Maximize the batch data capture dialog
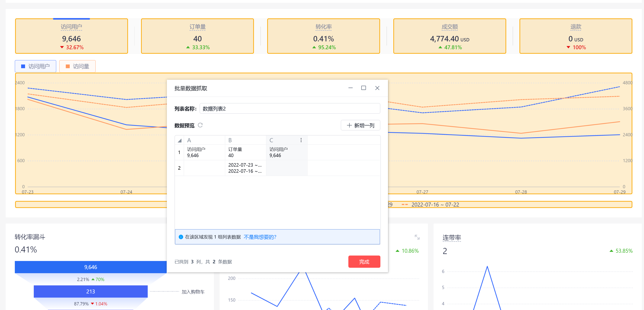644x310 pixels. [363, 88]
